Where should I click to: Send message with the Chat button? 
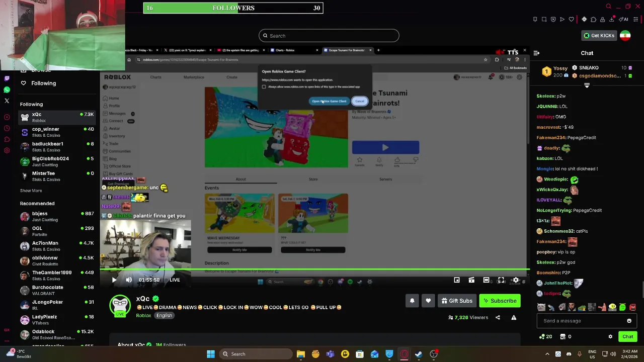pos(628,336)
